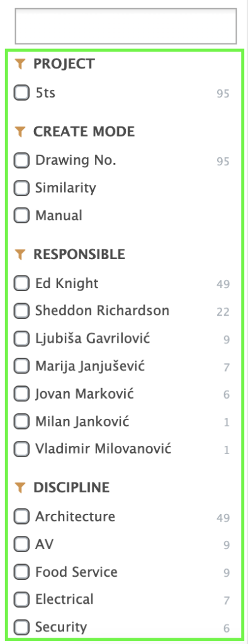Filter by Ed Knight checkbox
This screenshot has width=248, height=644.
pos(21,284)
